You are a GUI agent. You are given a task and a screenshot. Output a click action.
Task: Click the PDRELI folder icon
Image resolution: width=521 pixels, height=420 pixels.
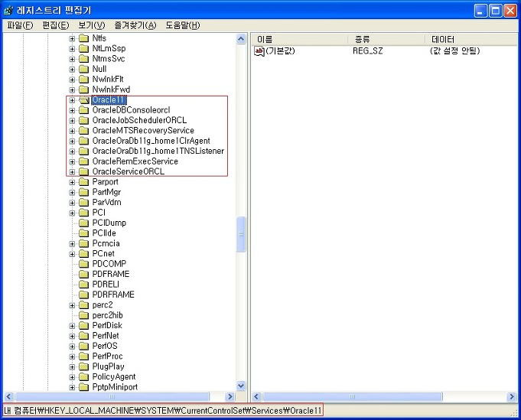click(x=83, y=285)
